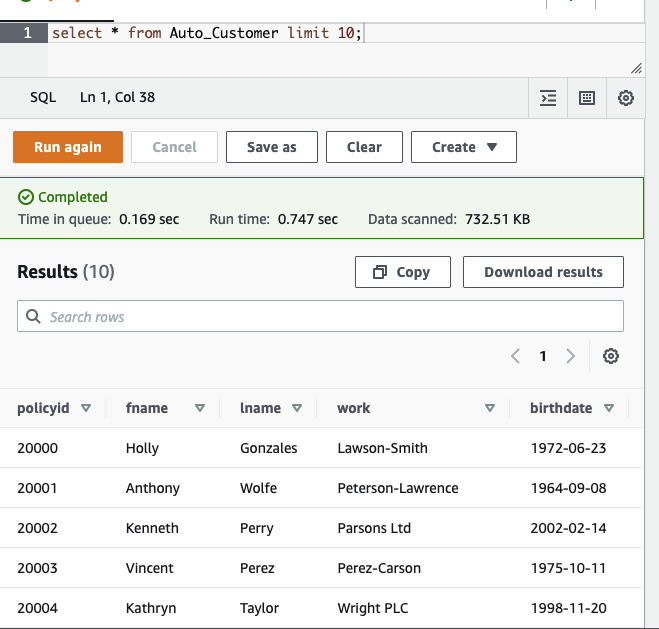Screen dimensions: 659x629
Task: Clear the query editor
Action: click(364, 147)
